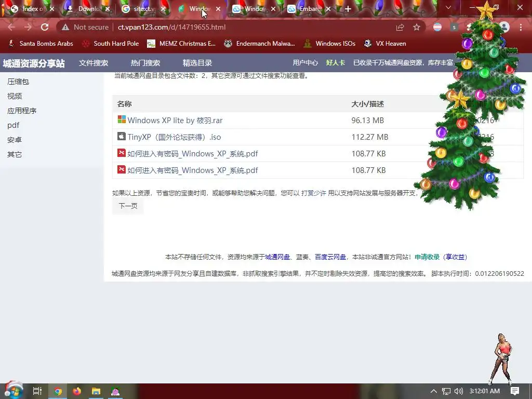Open the 用户中心 menu item
This screenshot has height=399, width=532.
[x=305, y=63]
